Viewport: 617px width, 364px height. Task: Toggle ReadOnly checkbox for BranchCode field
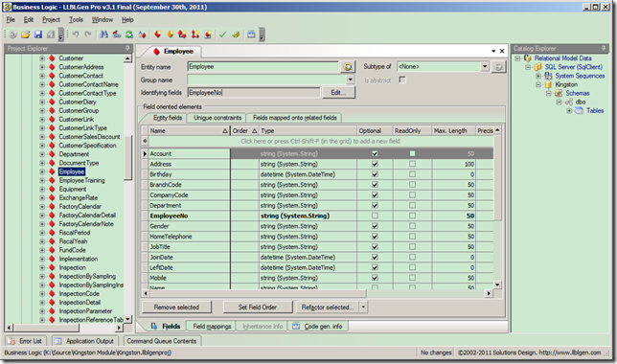pos(412,185)
